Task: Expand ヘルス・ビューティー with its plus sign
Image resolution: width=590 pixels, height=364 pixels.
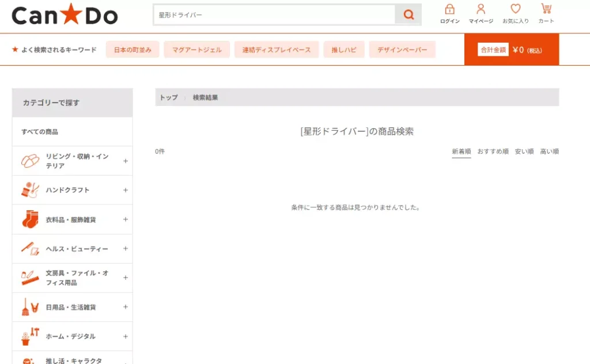Action: point(125,249)
